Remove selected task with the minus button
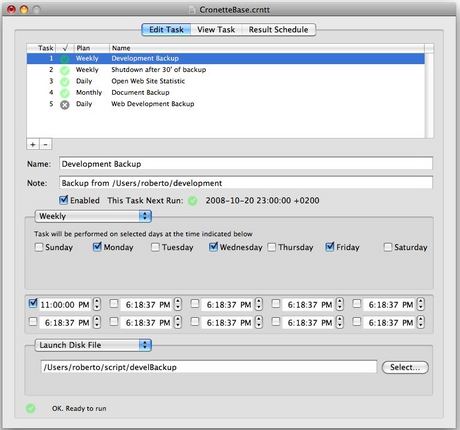Image resolution: width=460 pixels, height=430 pixels. click(46, 144)
